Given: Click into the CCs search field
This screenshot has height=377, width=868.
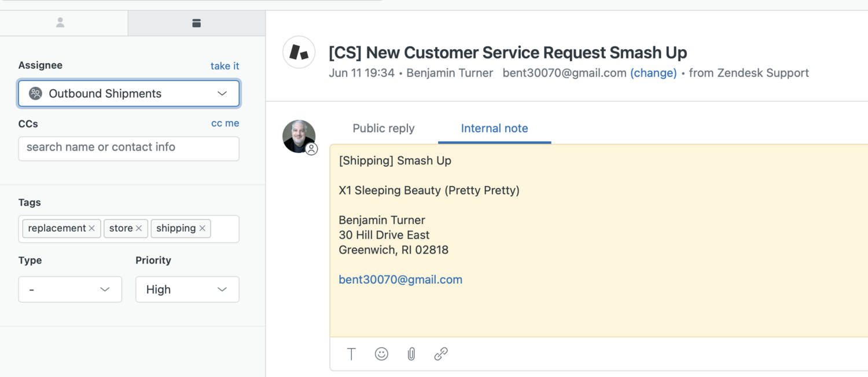Looking at the screenshot, I should tap(129, 149).
